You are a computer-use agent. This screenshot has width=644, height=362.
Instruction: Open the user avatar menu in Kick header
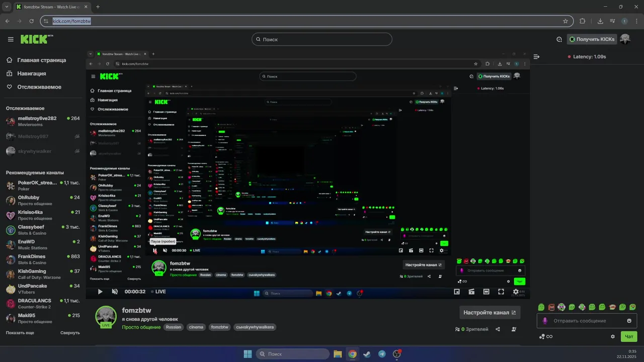[x=625, y=39]
